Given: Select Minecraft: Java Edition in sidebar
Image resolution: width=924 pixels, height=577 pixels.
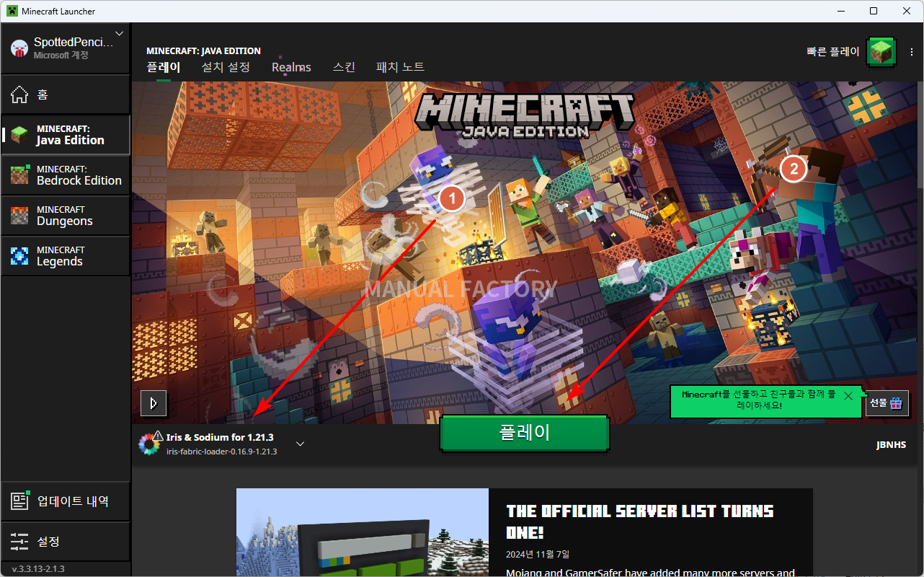Looking at the screenshot, I should coord(66,135).
